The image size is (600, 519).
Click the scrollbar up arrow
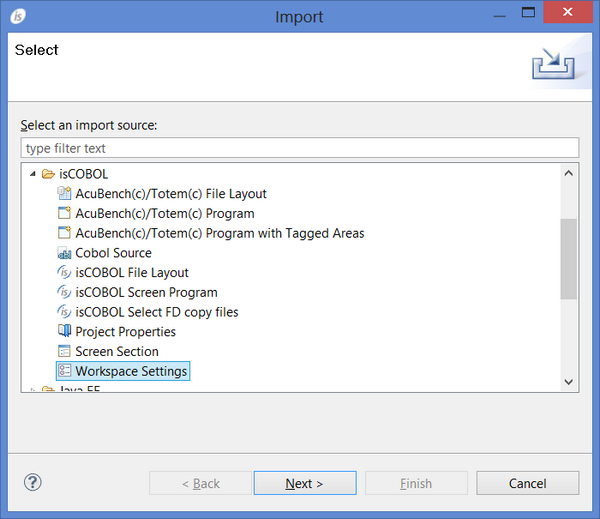point(569,172)
